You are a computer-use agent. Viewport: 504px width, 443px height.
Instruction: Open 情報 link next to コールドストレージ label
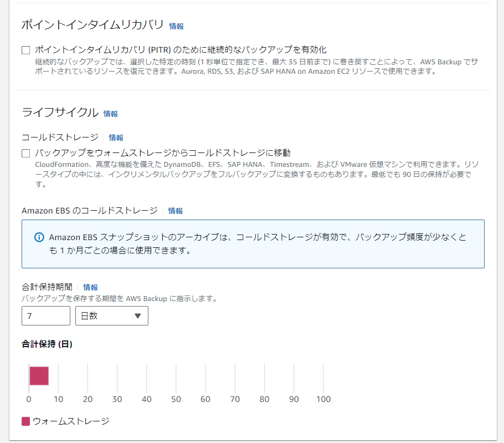116,138
